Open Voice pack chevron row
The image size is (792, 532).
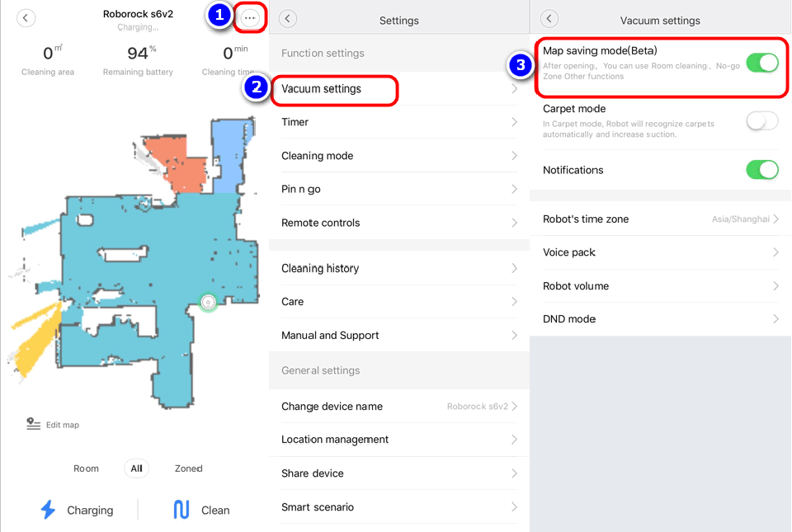tap(661, 252)
